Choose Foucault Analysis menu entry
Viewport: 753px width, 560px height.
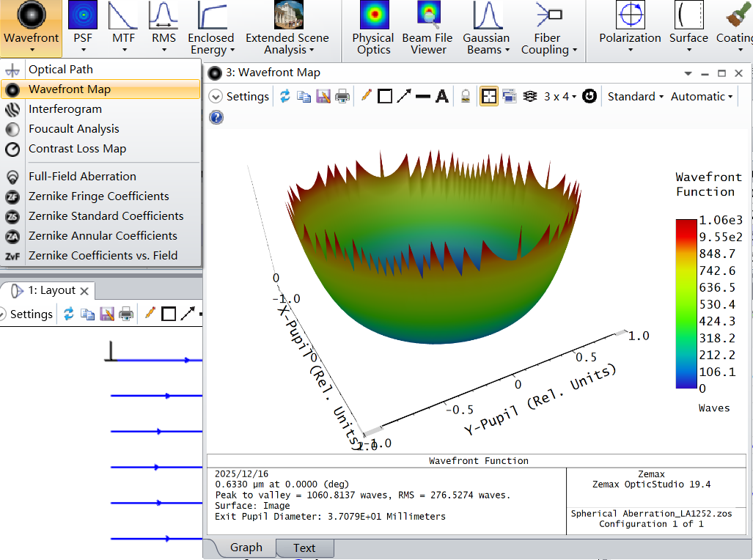101,129
